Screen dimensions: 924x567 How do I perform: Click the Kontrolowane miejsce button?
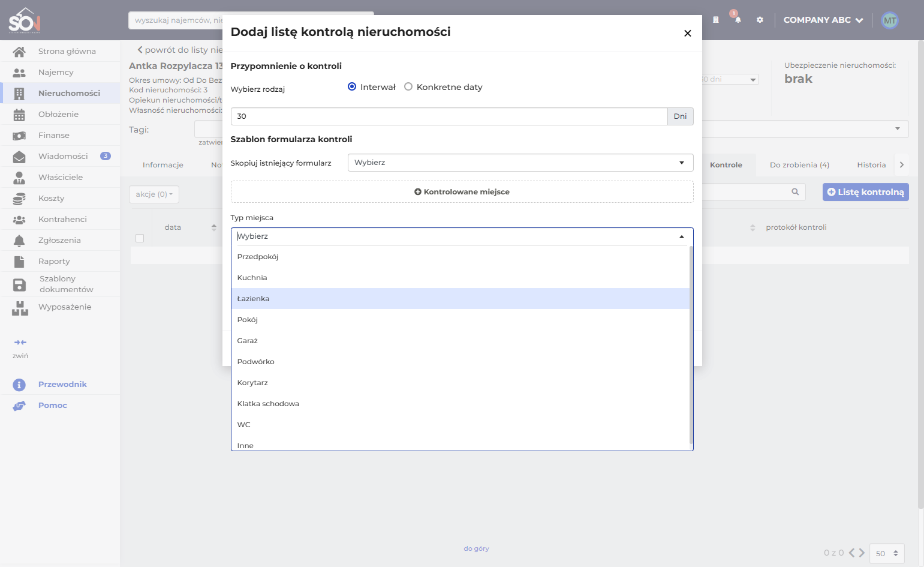pyautogui.click(x=462, y=192)
